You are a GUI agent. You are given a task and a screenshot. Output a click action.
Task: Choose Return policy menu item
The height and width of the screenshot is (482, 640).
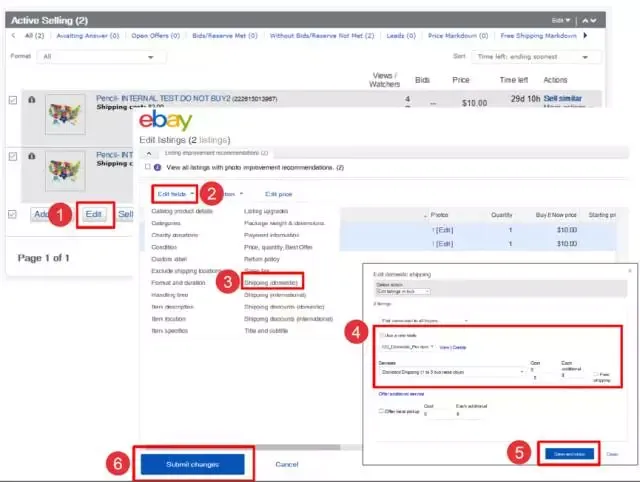[262, 259]
